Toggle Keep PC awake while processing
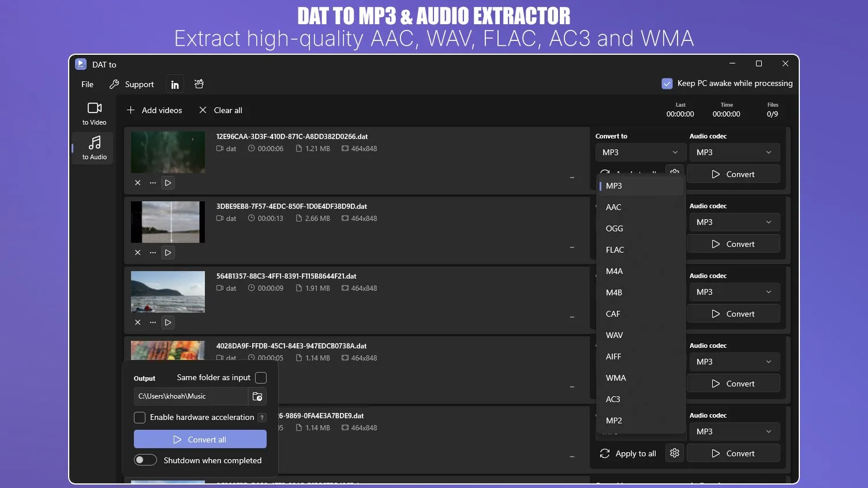This screenshot has height=488, width=868. click(667, 84)
